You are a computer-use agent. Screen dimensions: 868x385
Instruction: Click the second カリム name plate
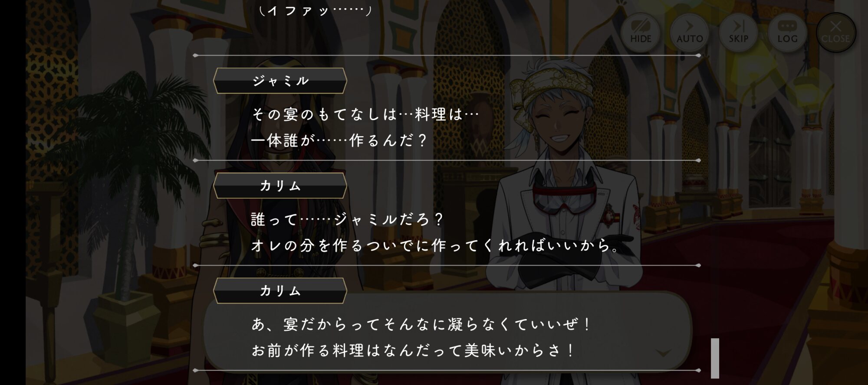280,290
